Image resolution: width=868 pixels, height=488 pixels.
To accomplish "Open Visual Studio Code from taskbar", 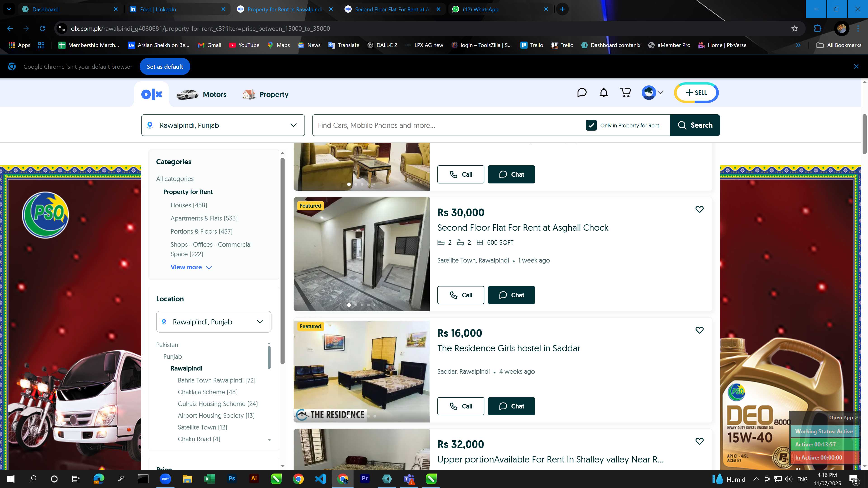I will pyautogui.click(x=320, y=479).
